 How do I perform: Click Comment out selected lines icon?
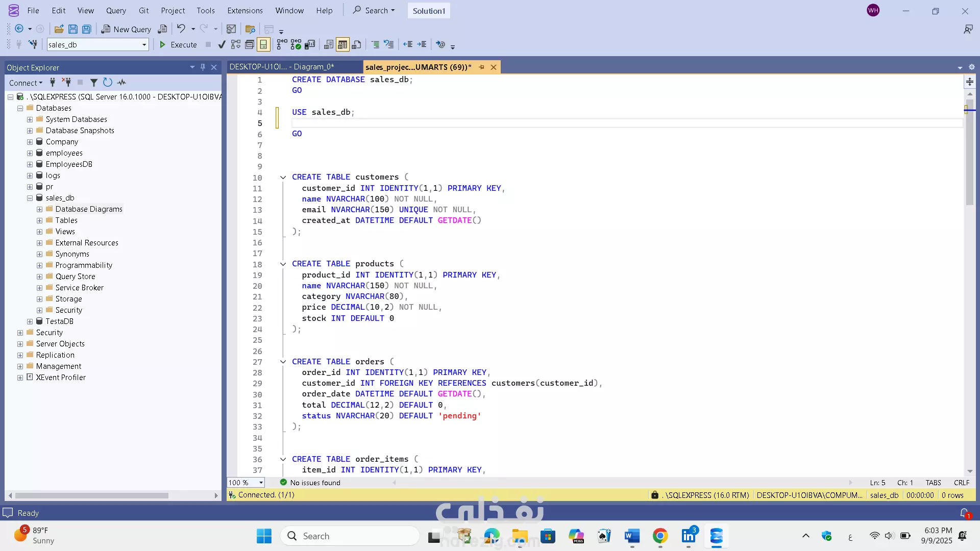[x=375, y=45]
